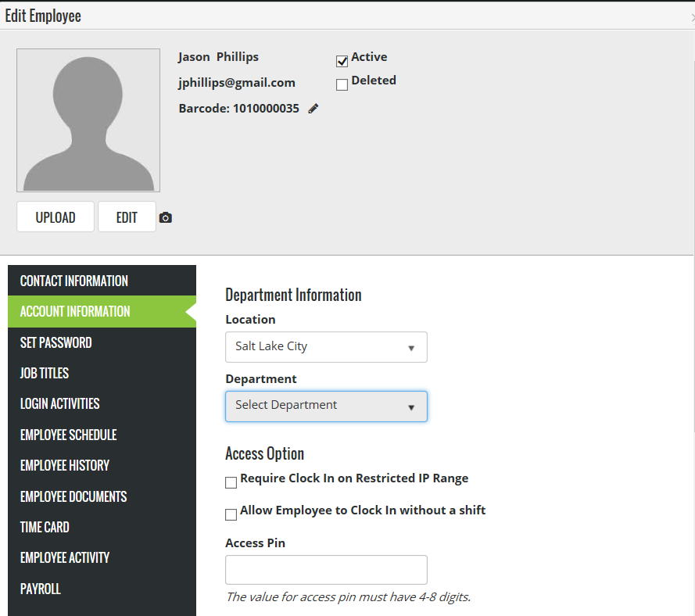Open the Employee Schedule section
The height and width of the screenshot is (616, 695).
(x=69, y=435)
